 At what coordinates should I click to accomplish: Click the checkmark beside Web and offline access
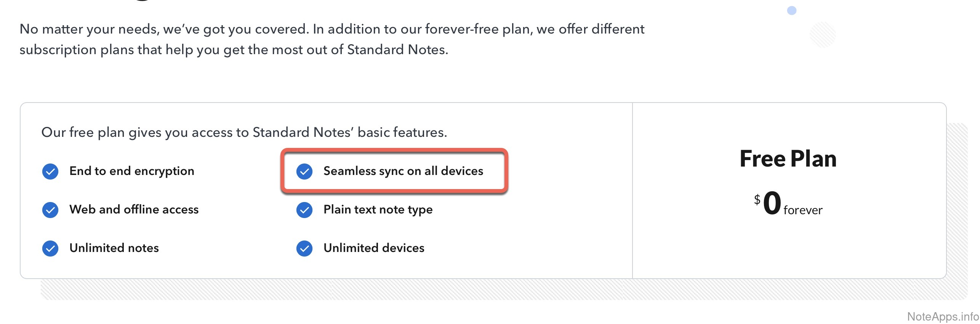point(50,210)
